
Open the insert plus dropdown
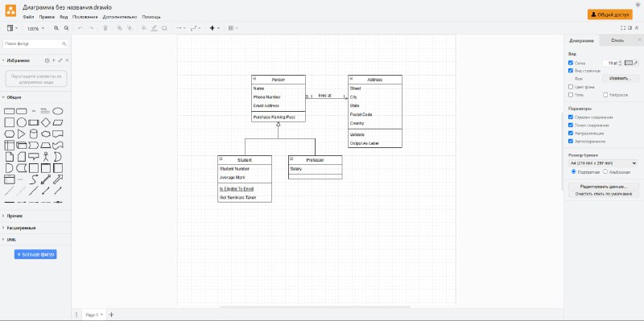214,28
